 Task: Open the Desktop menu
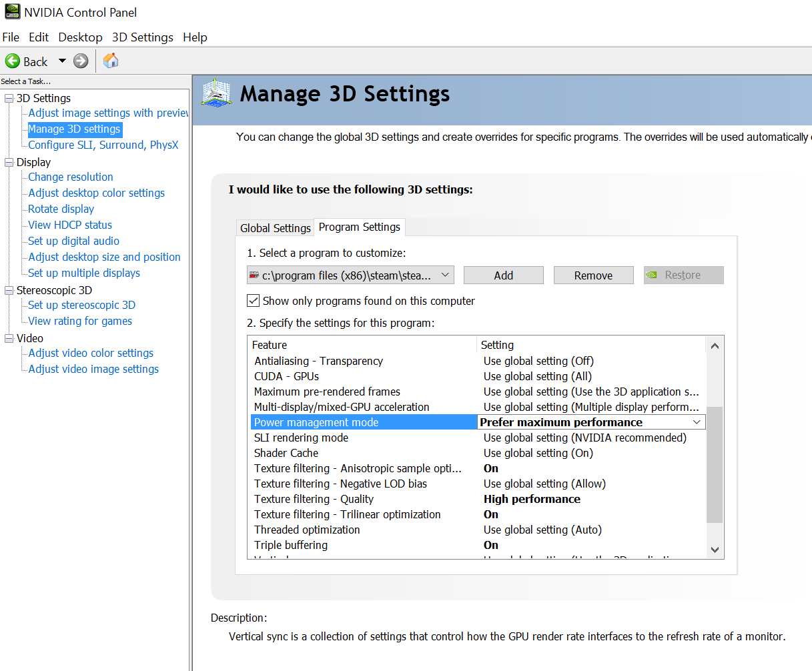coord(80,37)
